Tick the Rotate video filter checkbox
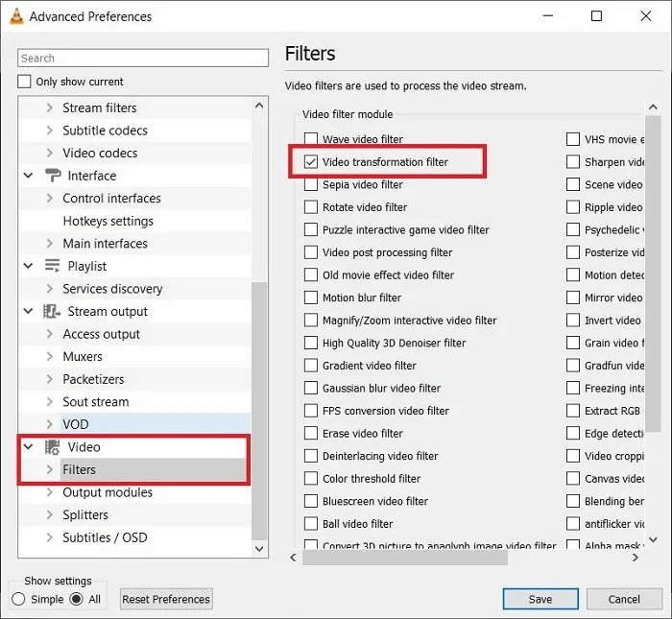672x619 pixels. 311,207
